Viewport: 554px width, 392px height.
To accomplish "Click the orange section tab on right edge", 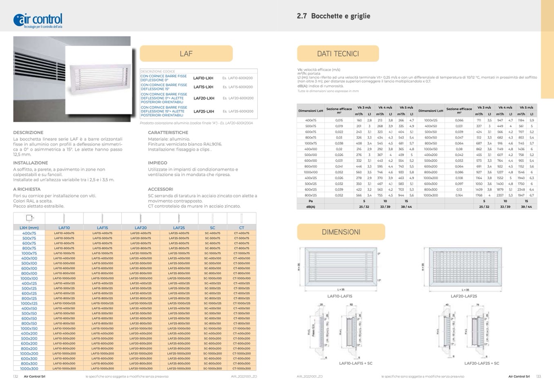I will point(547,49).
